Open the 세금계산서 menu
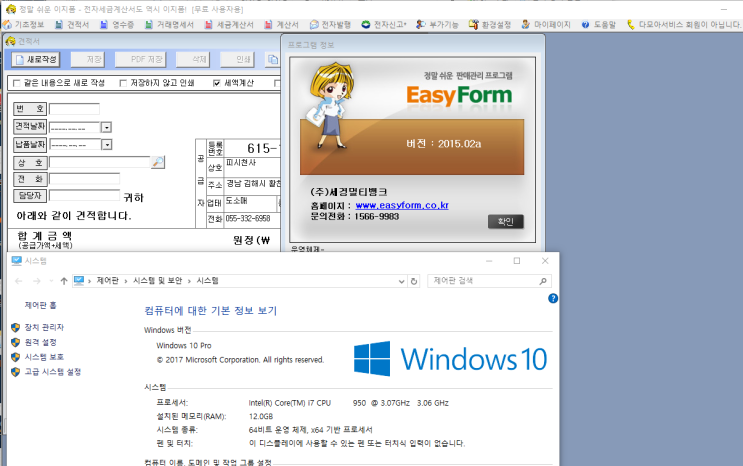This screenshot has height=466, width=743. coord(229,25)
